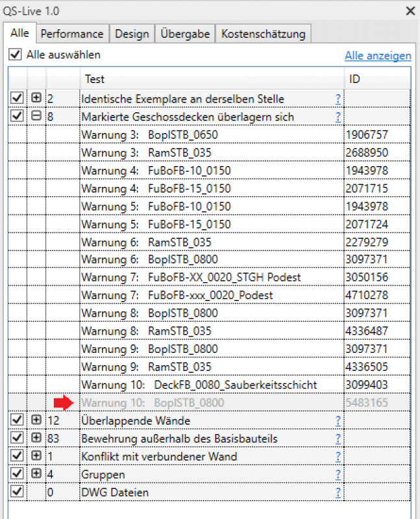Open the Kostenschätzung tab

263,34
